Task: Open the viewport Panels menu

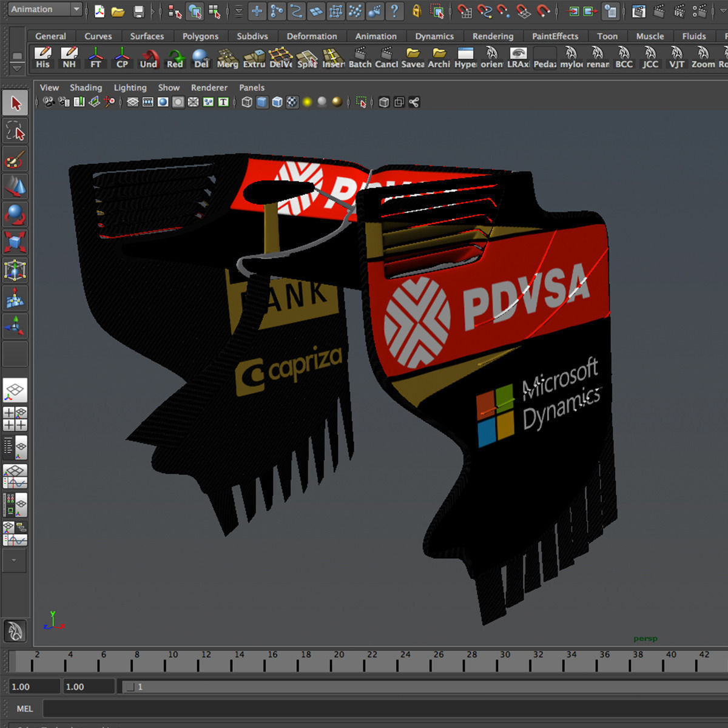Action: 252,87
